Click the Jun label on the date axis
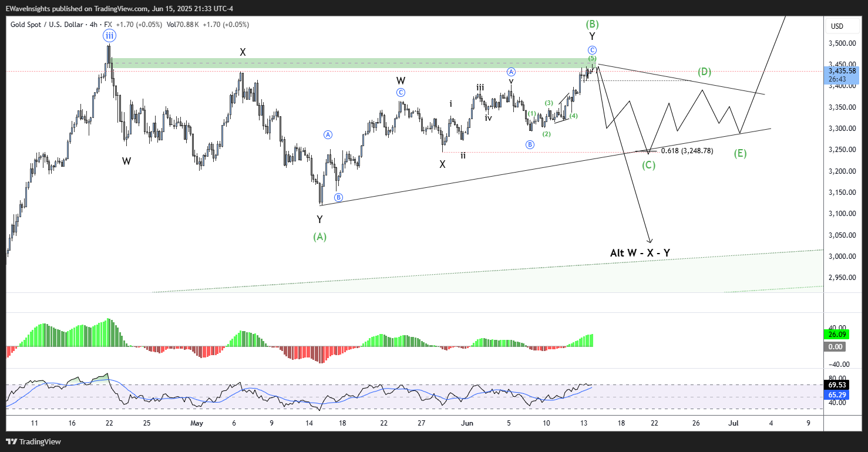 (467, 423)
